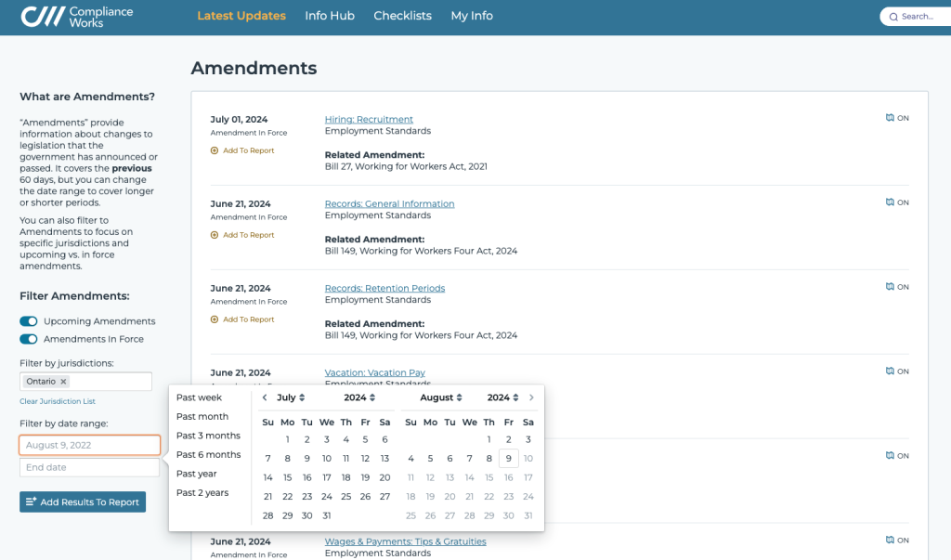The width and height of the screenshot is (951, 560).
Task: Select August 8 in calendar
Action: tap(489, 458)
